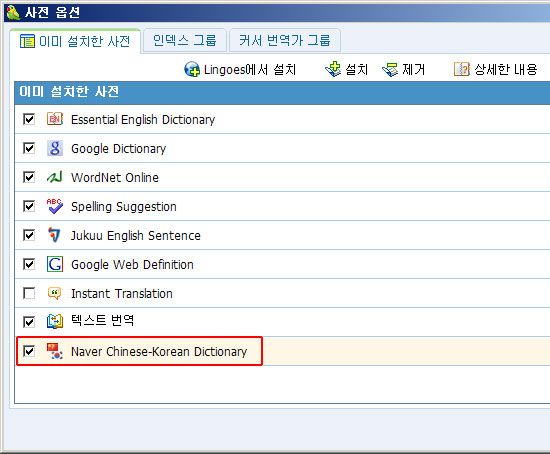Select Spelling Suggestion row text
This screenshot has width=550, height=454.
pos(123,207)
